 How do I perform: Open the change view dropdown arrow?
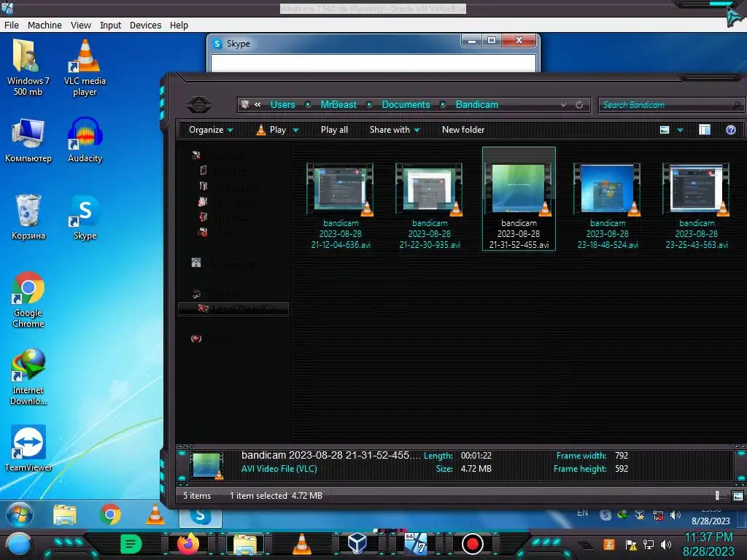tap(680, 130)
